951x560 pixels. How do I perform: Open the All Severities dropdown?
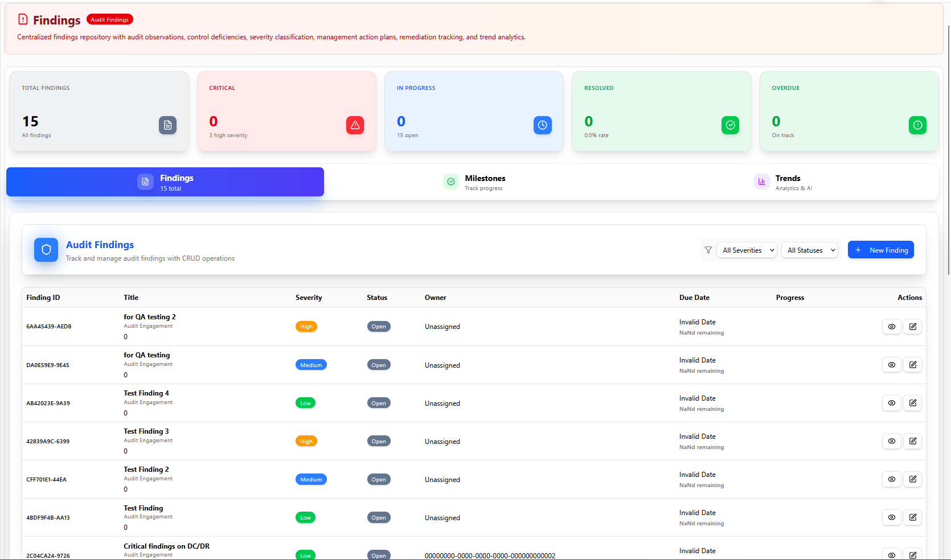[x=747, y=250]
